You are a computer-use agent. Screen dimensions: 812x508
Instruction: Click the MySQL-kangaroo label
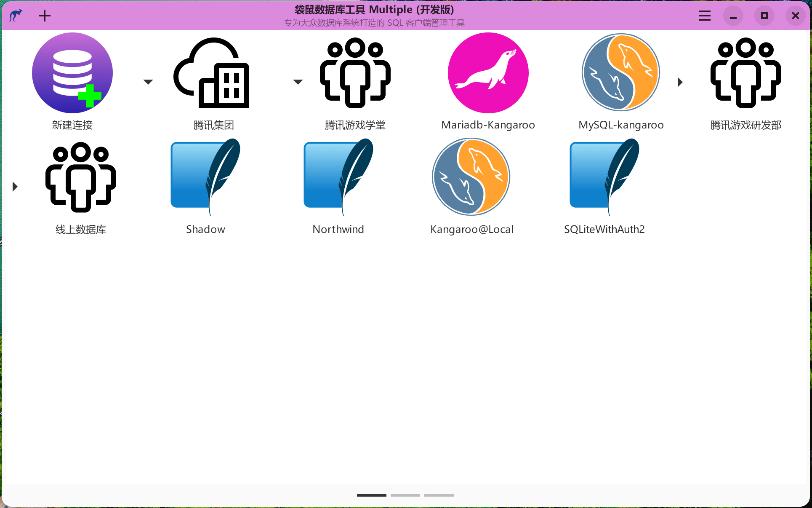[621, 125]
